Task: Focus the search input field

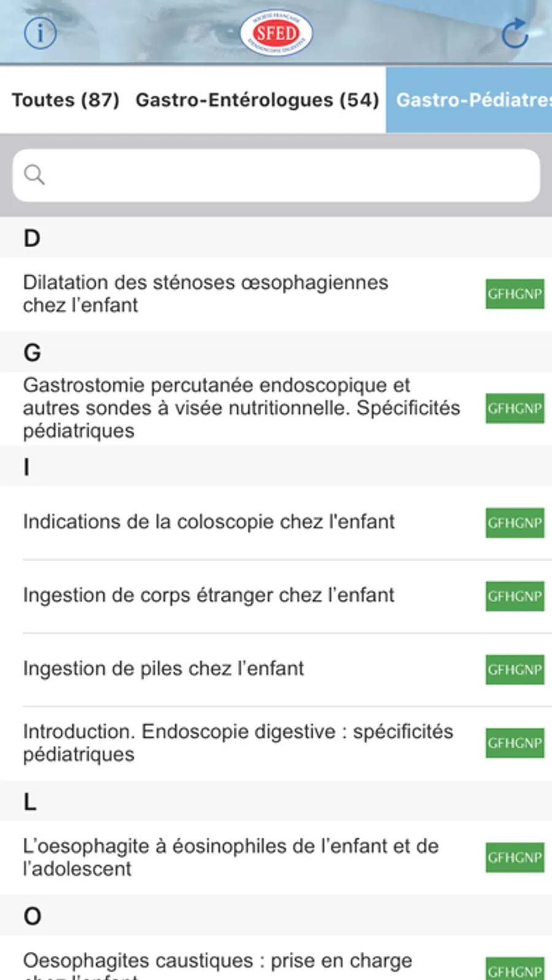Action: click(288, 175)
